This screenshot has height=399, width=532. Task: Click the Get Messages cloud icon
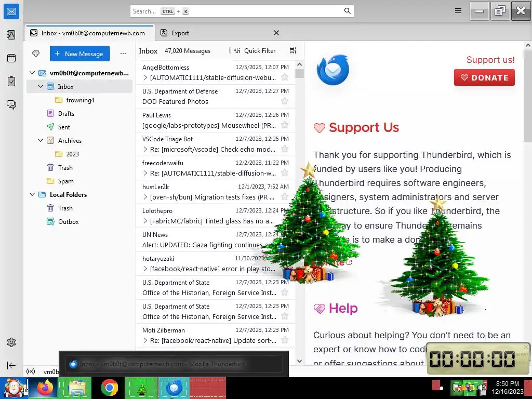pos(36,54)
